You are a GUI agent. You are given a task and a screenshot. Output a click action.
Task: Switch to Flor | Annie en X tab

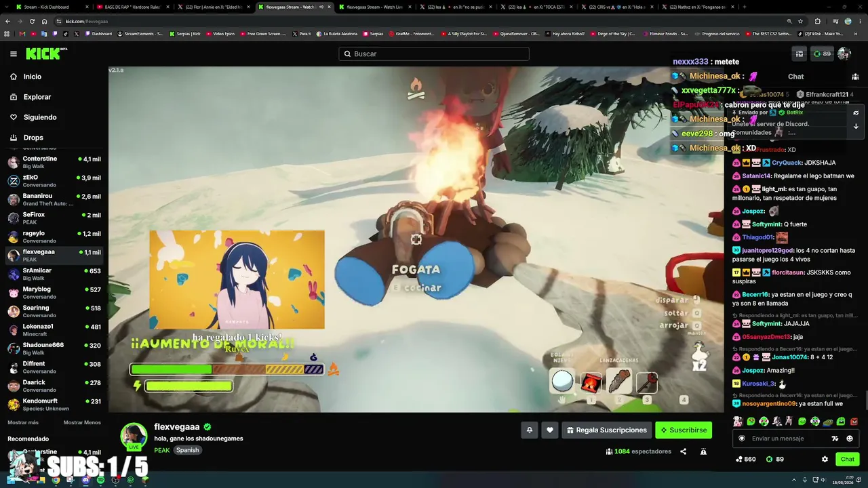[214, 7]
